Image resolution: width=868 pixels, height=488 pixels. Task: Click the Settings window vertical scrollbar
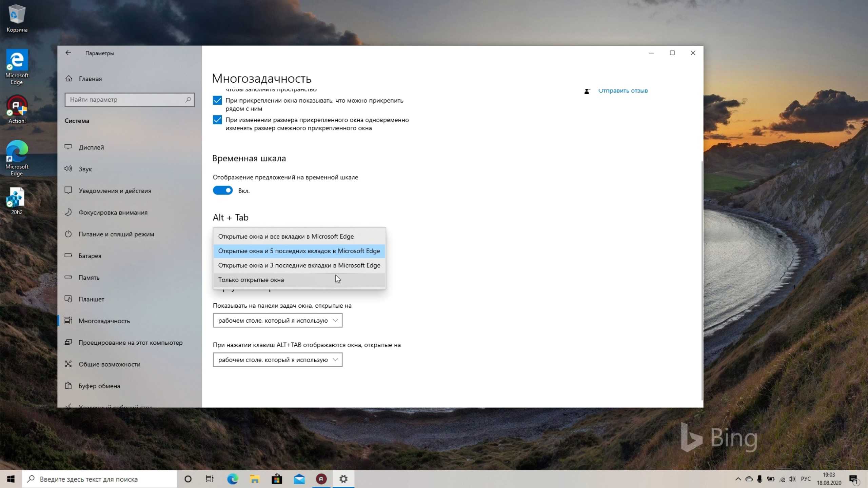pyautogui.click(x=702, y=281)
